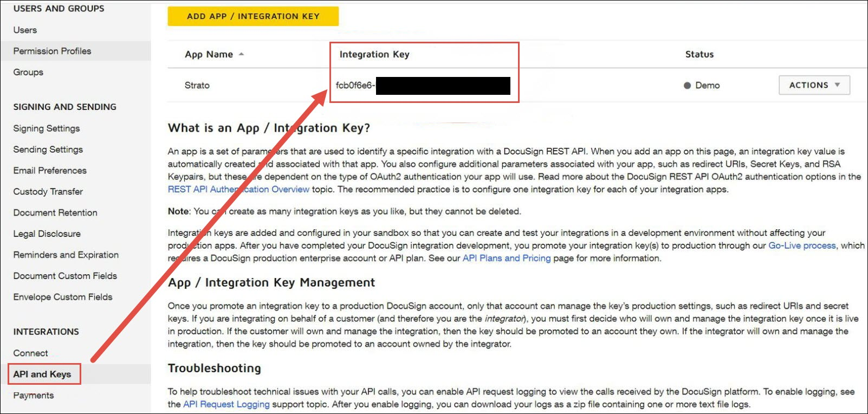This screenshot has height=414, width=868.
Task: Click the Add App / Integration Key button
Action: [x=253, y=16]
